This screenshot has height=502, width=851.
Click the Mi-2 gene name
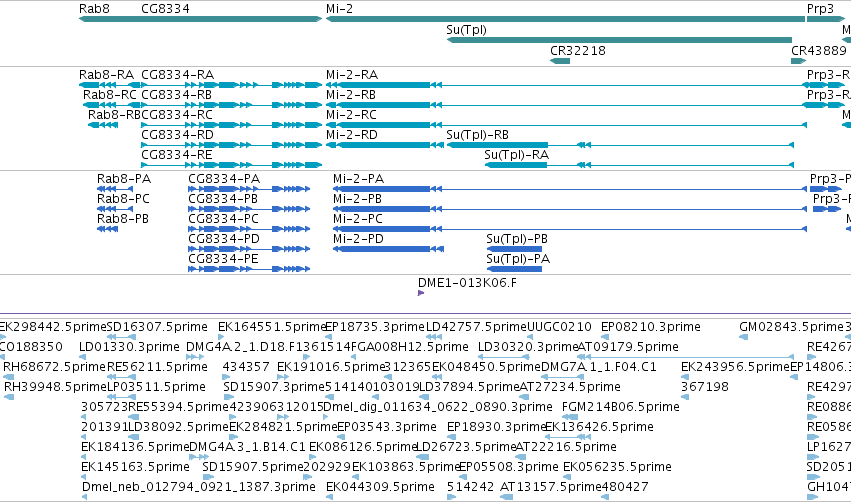pos(339,9)
